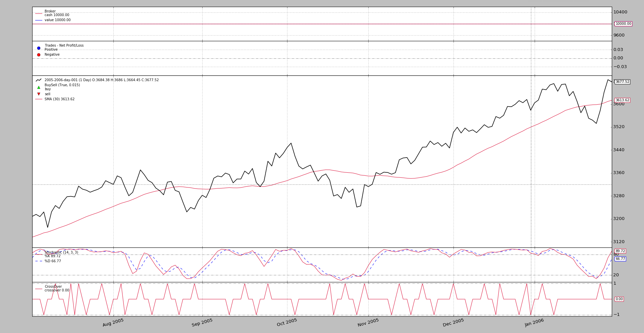This screenshot has width=644, height=333.
Task: Click the CrossOver legend line marker
Action: point(39,289)
